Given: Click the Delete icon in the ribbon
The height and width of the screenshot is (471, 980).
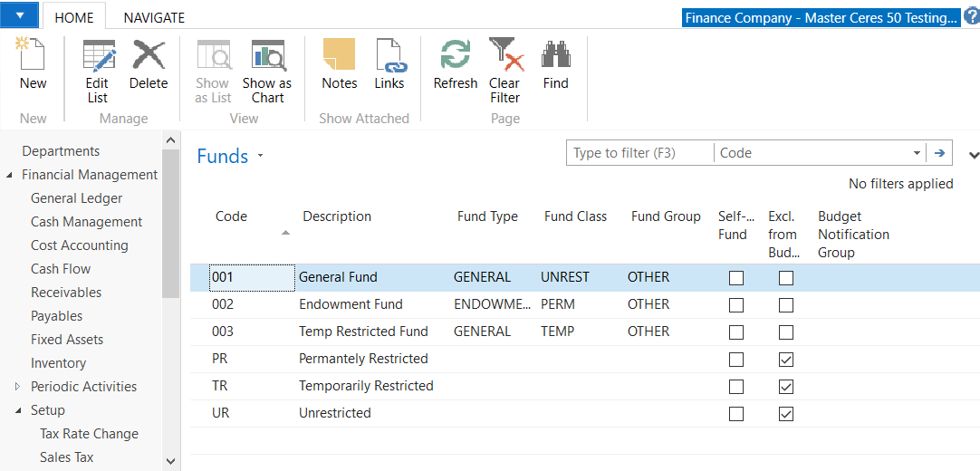Looking at the screenshot, I should [x=149, y=57].
